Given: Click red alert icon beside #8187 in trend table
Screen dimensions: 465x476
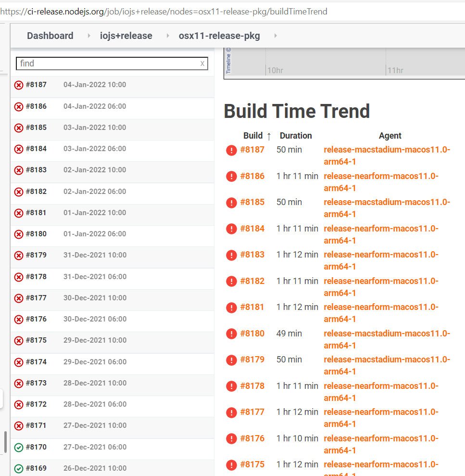Looking at the screenshot, I should [231, 150].
